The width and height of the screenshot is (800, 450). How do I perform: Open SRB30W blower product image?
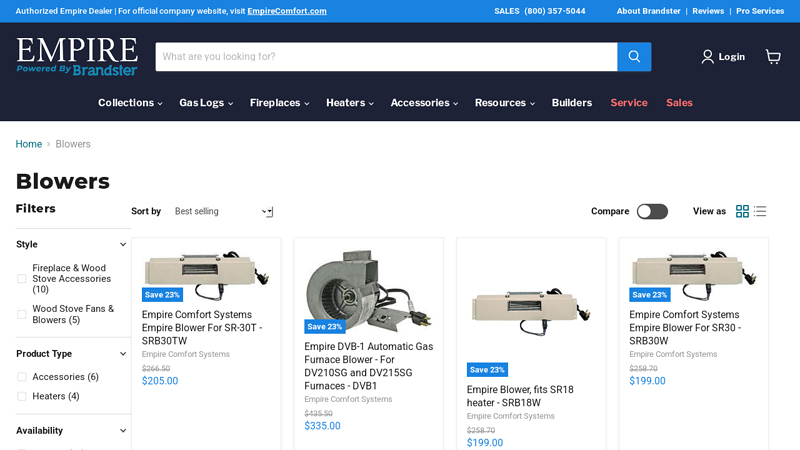693,275
